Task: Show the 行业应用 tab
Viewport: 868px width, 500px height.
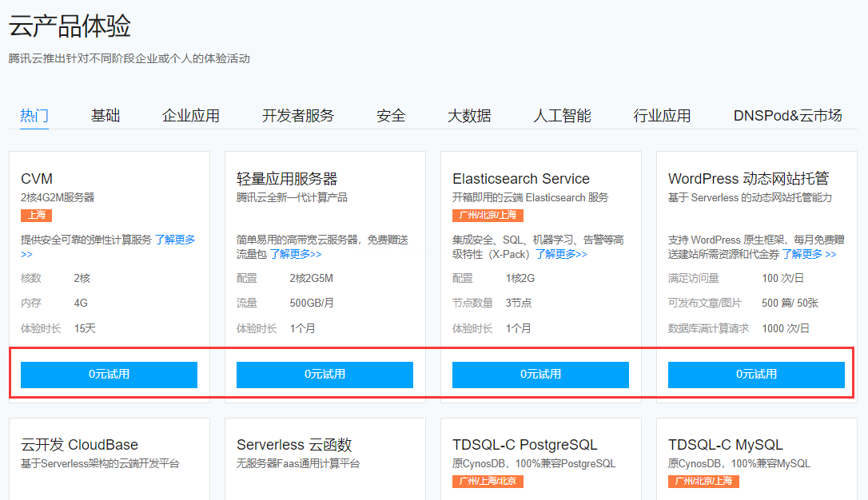Action: (662, 116)
